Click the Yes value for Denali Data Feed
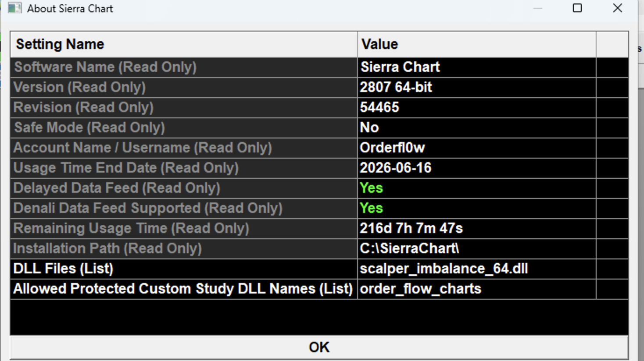This screenshot has height=361, width=644. [x=371, y=208]
